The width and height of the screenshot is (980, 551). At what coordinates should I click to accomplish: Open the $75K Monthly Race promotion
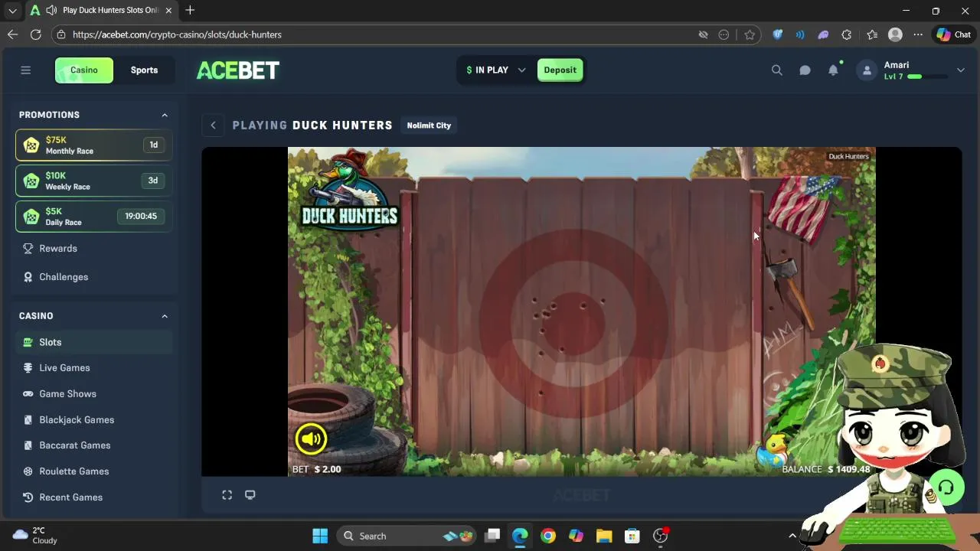tap(93, 145)
